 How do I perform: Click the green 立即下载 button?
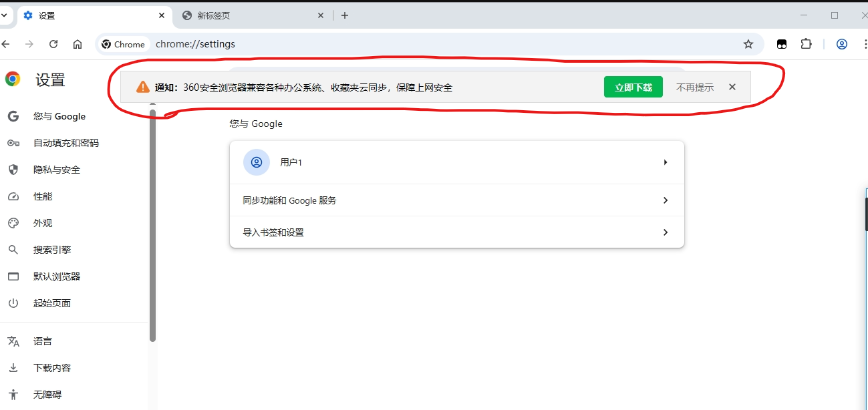click(x=633, y=87)
